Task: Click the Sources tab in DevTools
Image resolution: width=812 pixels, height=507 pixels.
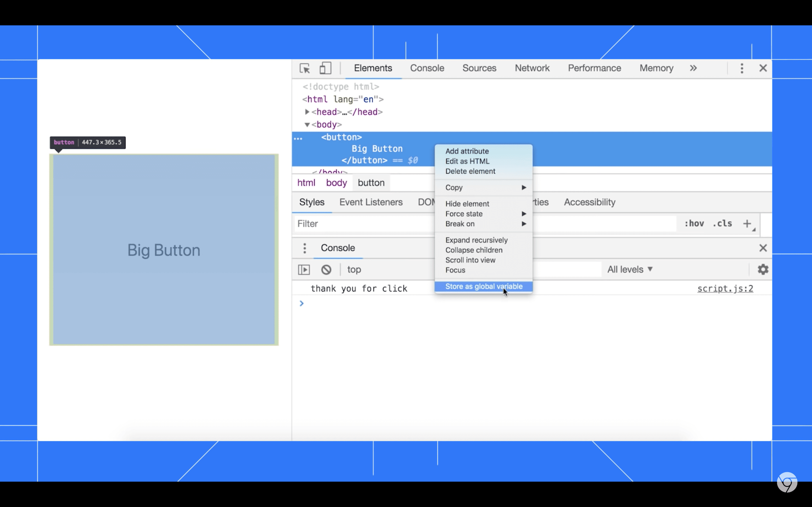Action: [479, 68]
